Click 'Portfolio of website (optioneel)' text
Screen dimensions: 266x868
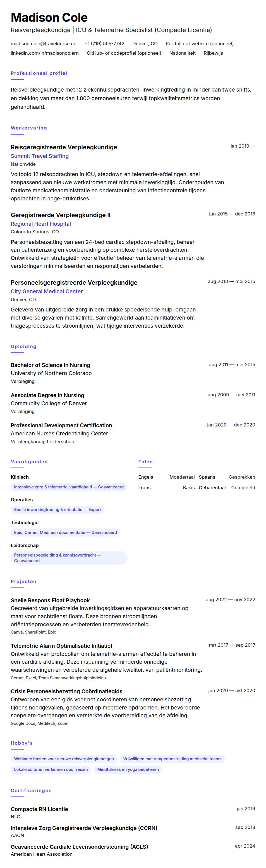tap(200, 44)
